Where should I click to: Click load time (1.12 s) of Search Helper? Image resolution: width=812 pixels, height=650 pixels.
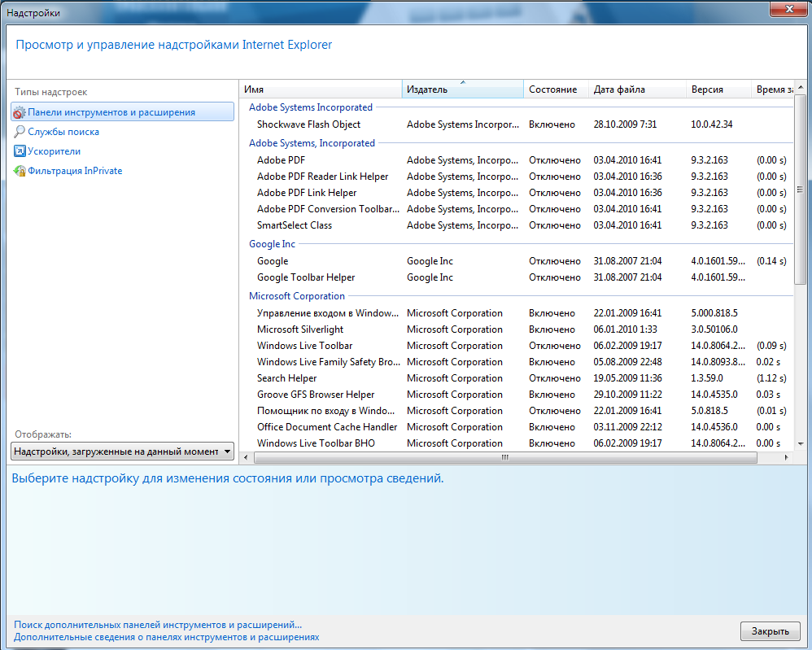771,378
